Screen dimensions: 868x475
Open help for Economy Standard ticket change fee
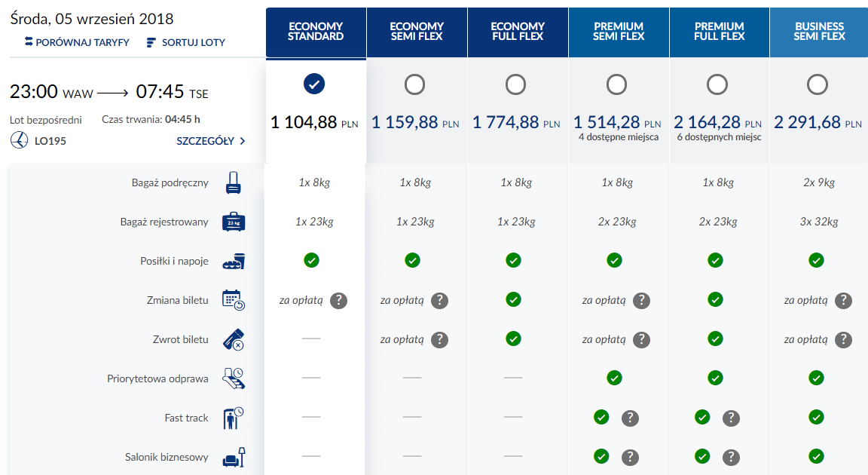tap(339, 300)
